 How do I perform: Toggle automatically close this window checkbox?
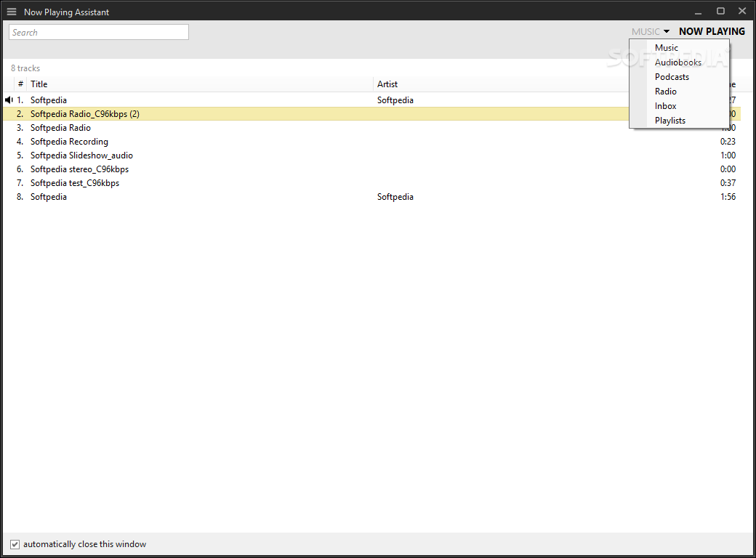(15, 544)
